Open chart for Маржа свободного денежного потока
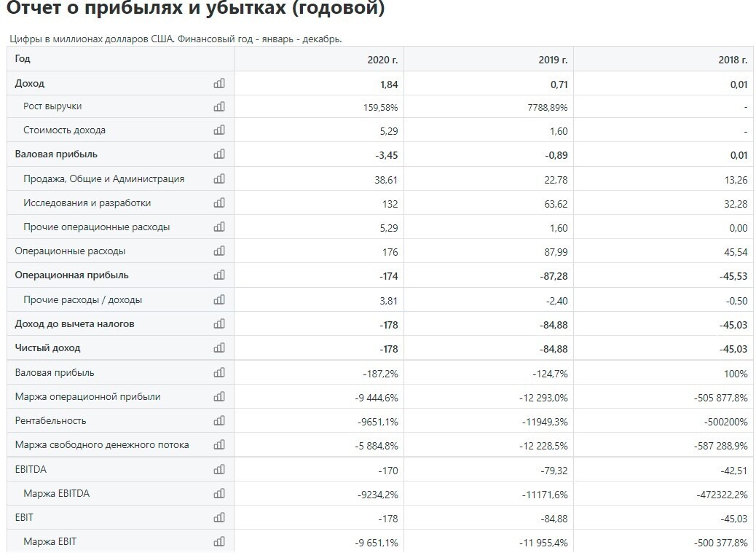 coord(219,444)
